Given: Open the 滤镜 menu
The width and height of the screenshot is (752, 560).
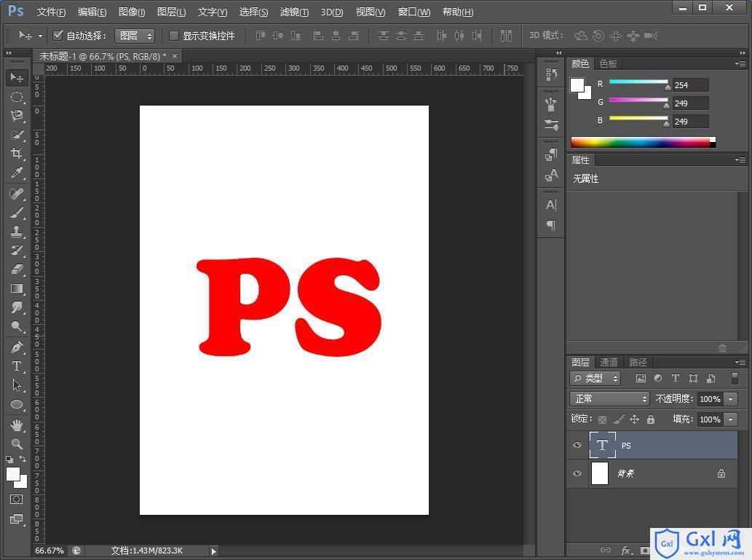Looking at the screenshot, I should click(x=294, y=12).
